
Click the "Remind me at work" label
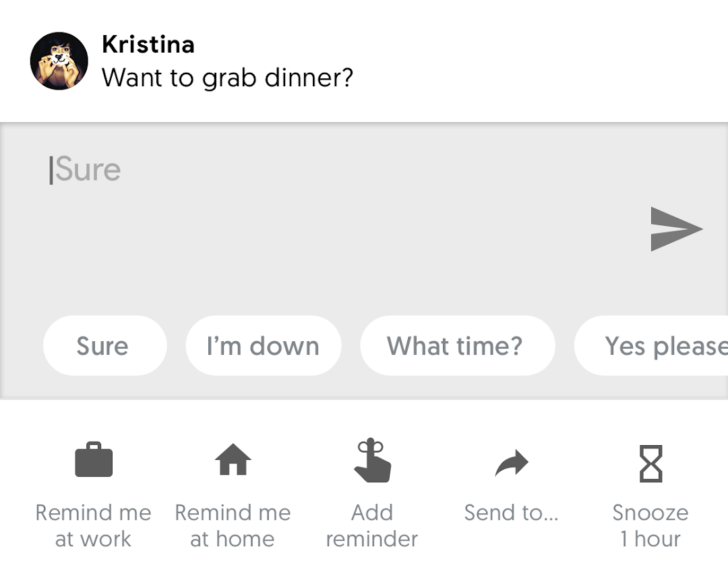(x=94, y=526)
